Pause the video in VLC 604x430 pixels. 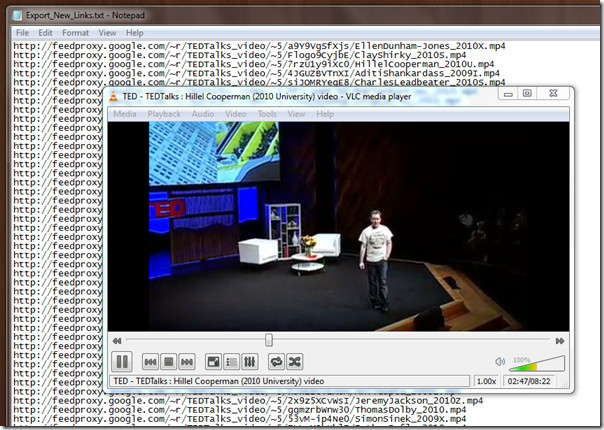coord(122,362)
